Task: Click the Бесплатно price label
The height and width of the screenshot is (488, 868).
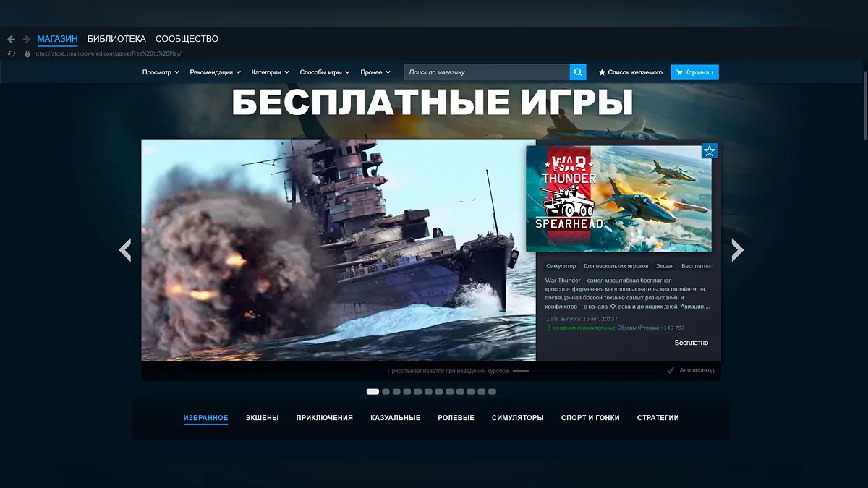Action: [692, 343]
